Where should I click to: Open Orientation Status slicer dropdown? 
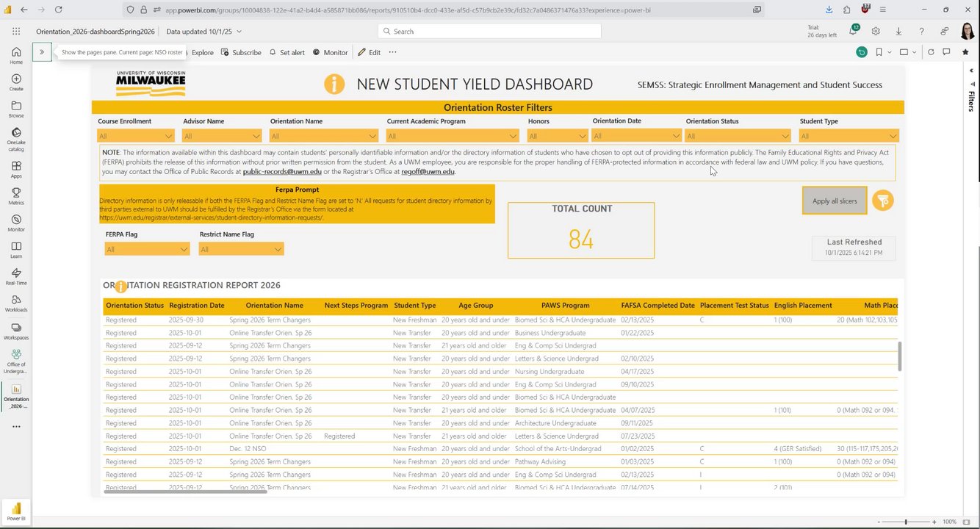click(738, 136)
